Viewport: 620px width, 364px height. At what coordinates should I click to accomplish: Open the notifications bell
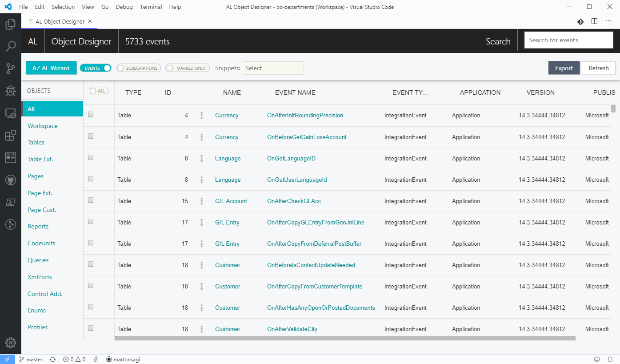(611, 359)
